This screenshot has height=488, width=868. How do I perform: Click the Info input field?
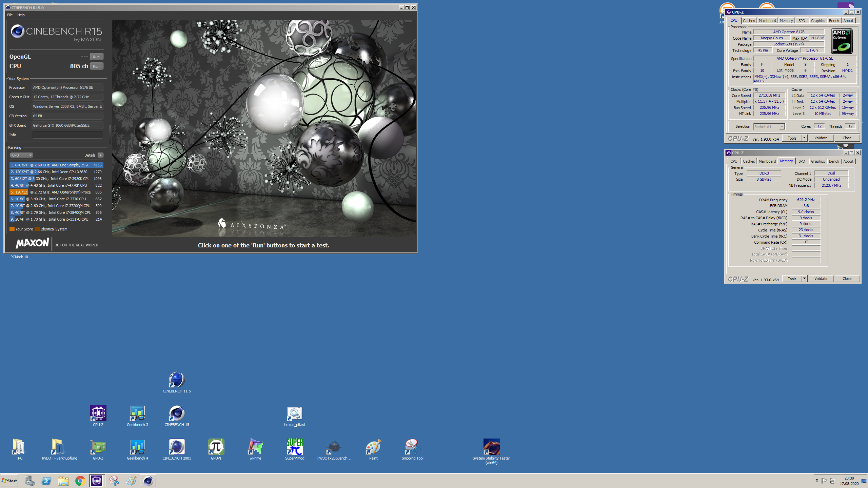coord(67,135)
